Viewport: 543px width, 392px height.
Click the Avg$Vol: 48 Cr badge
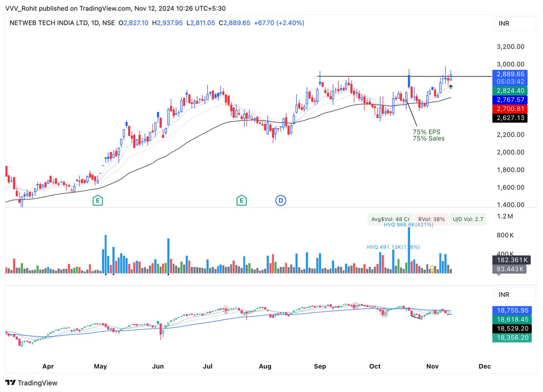coord(390,219)
